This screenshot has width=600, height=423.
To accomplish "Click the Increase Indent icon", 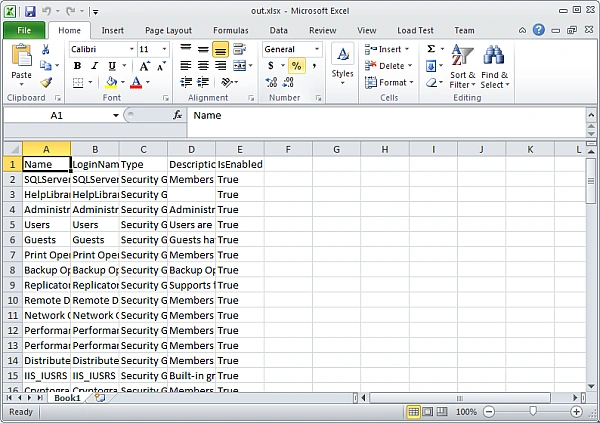I will [x=203, y=82].
